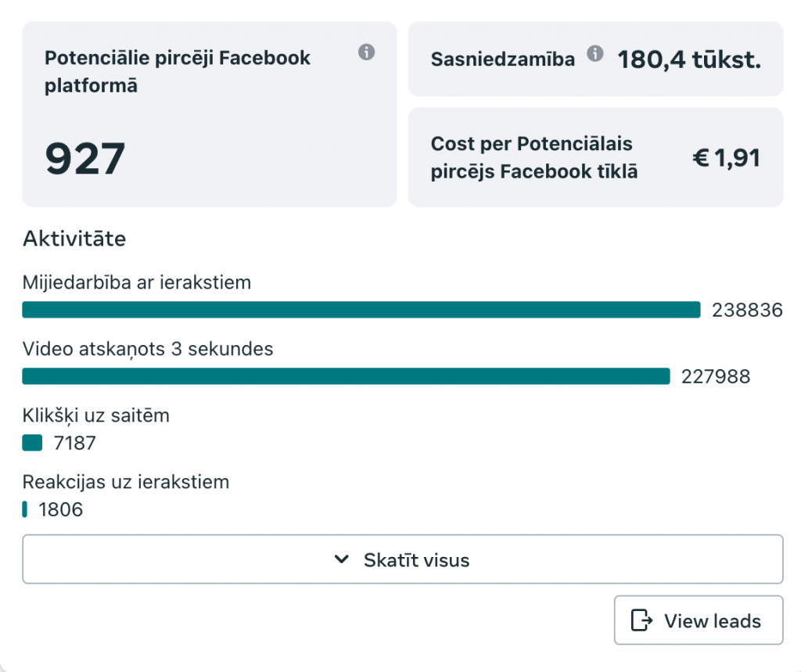This screenshot has height=672, width=801.
Task: Select the 927 leads count
Action: [x=84, y=159]
